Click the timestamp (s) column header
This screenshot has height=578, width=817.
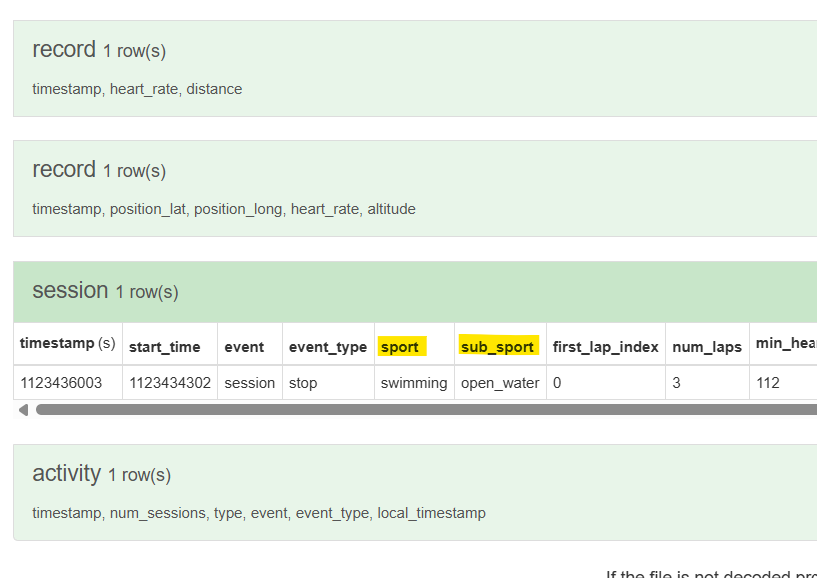(x=67, y=344)
